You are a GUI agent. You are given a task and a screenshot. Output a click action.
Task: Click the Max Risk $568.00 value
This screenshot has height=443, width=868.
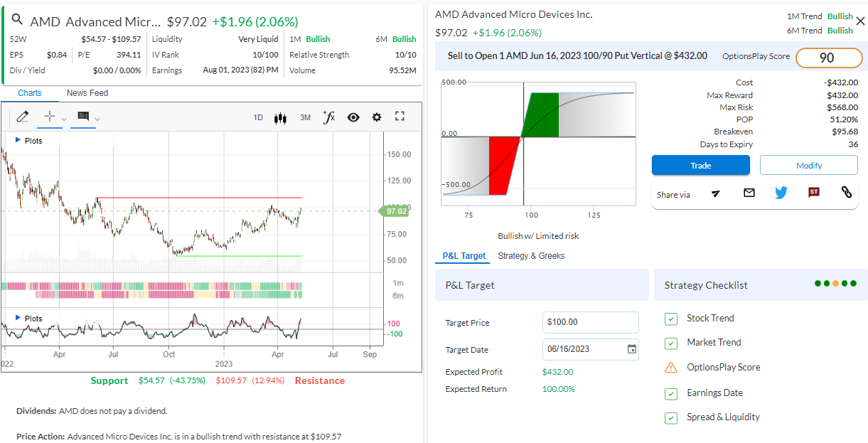coord(842,107)
